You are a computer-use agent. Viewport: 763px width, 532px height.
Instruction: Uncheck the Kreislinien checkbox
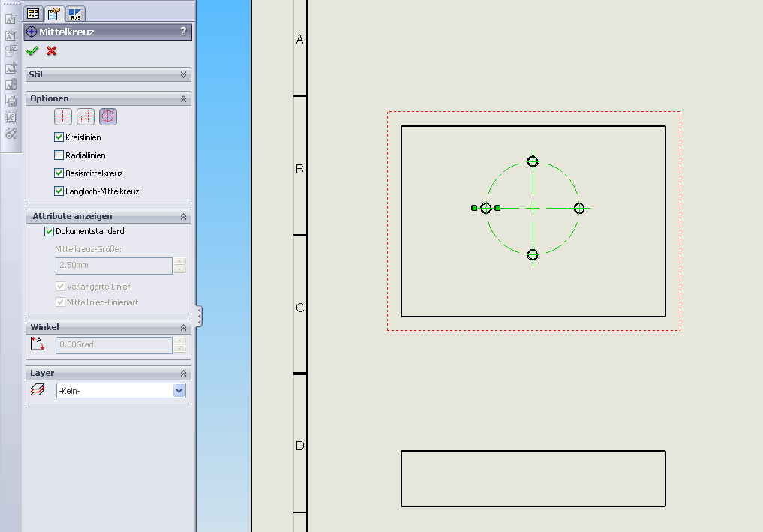point(59,137)
